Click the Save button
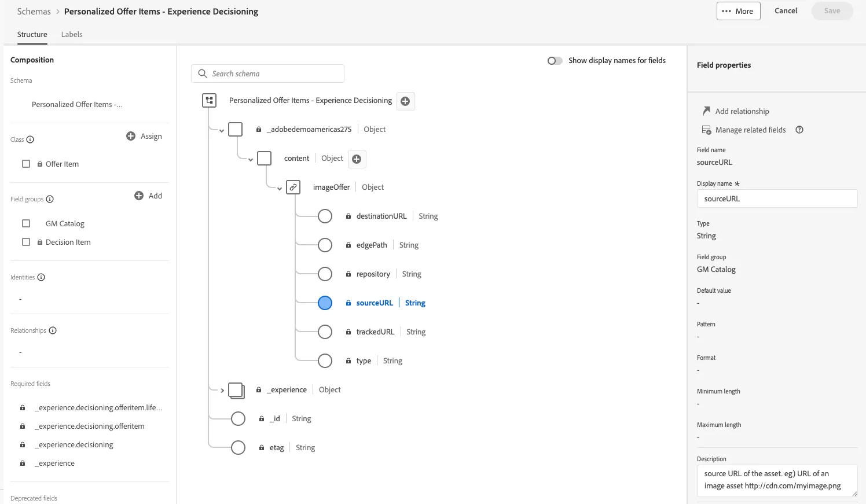The width and height of the screenshot is (866, 504). [x=832, y=11]
